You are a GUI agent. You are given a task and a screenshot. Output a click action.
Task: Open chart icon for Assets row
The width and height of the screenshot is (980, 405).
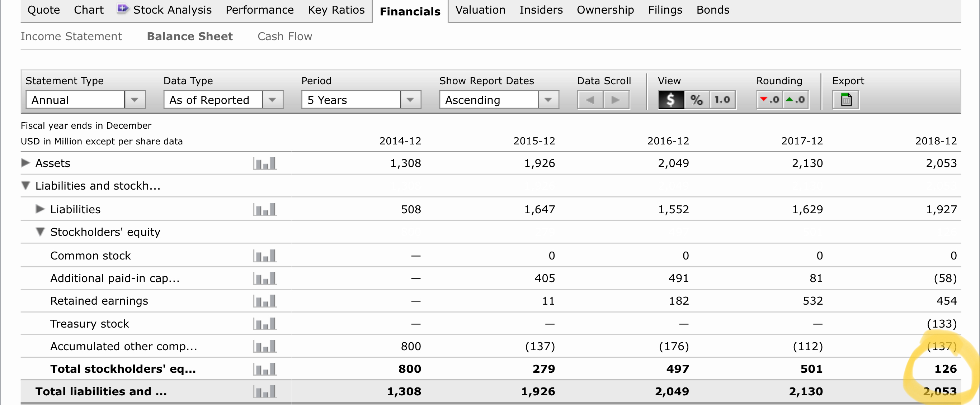coord(265,163)
